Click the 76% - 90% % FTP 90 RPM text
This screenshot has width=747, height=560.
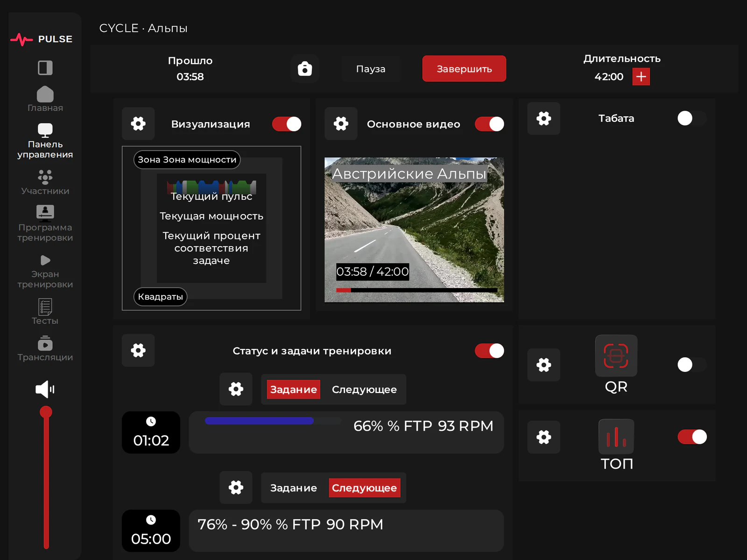pos(290,525)
